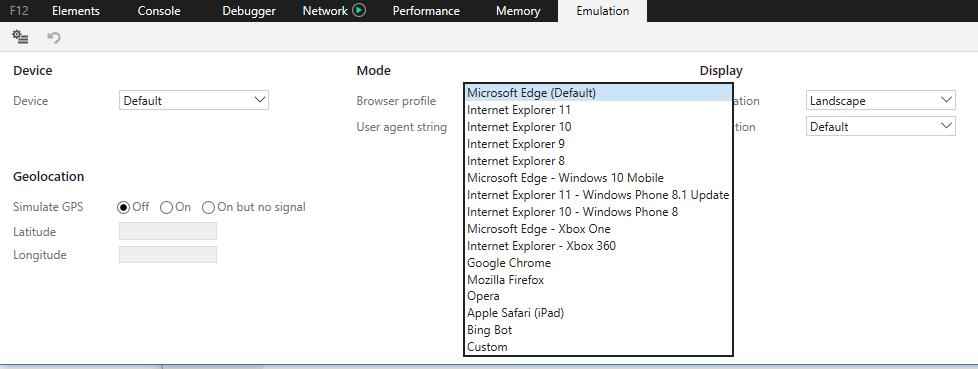Open the Performance tab
The width and height of the screenshot is (978, 369).
coord(426,11)
